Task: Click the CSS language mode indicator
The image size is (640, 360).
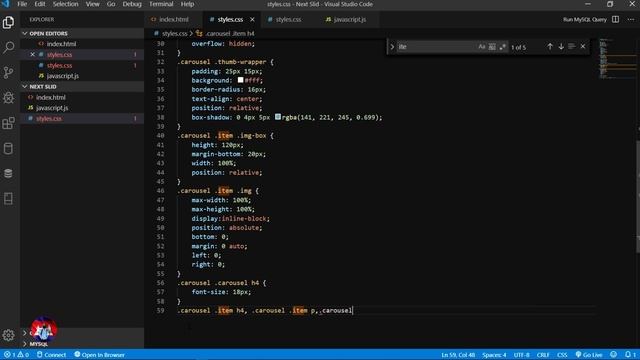Action: (562, 355)
